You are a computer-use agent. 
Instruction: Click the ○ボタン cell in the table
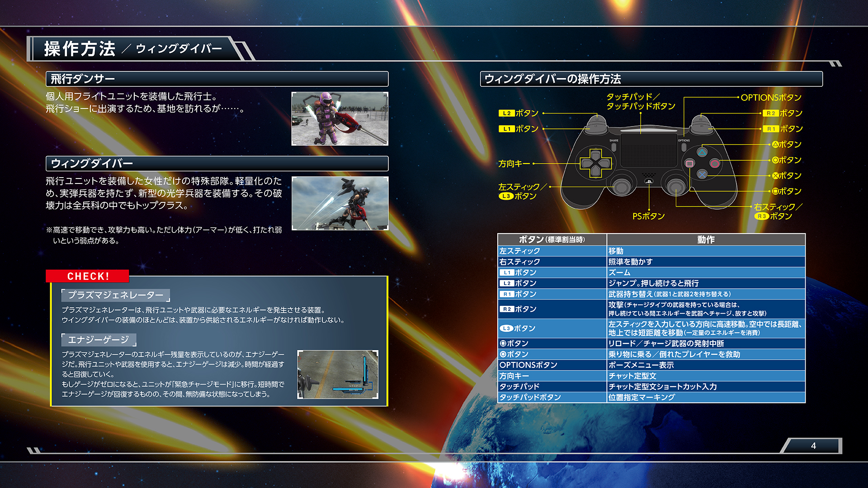552,354
